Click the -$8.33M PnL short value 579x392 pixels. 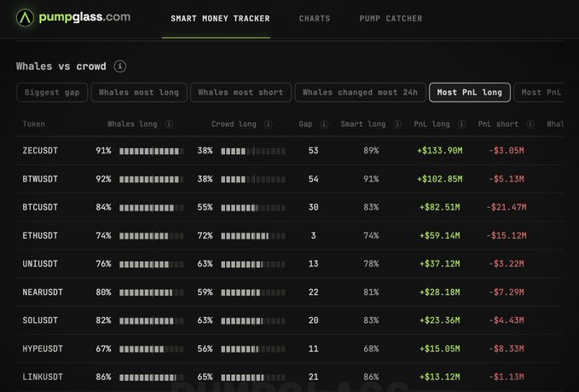507,349
